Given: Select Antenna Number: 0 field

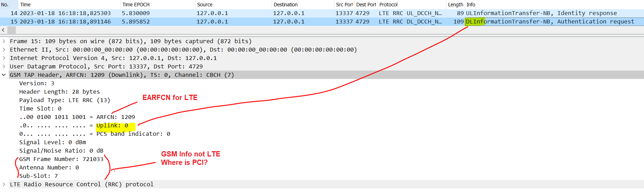Looking at the screenshot, I should [49, 167].
